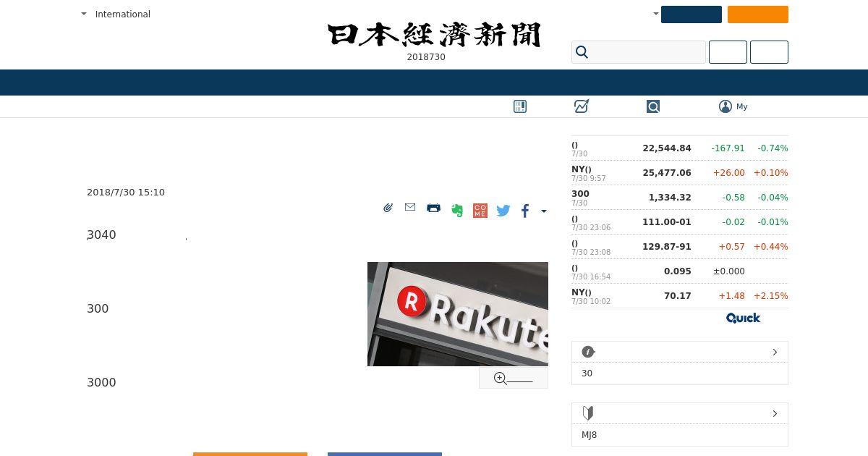Image resolution: width=868 pixels, height=456 pixels.
Task: Click the blue button below the article
Action: coord(385,454)
